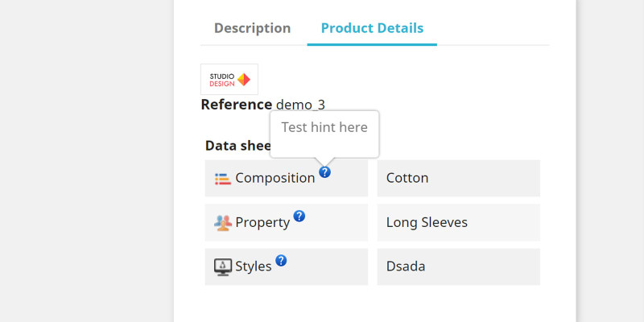
Task: Click the Long Sleeves value cell
Action: (458, 223)
